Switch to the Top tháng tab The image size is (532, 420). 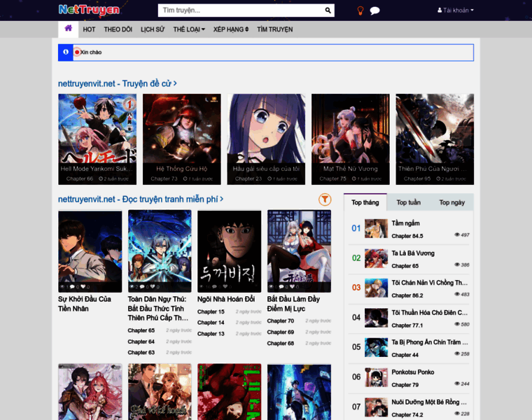(x=365, y=202)
